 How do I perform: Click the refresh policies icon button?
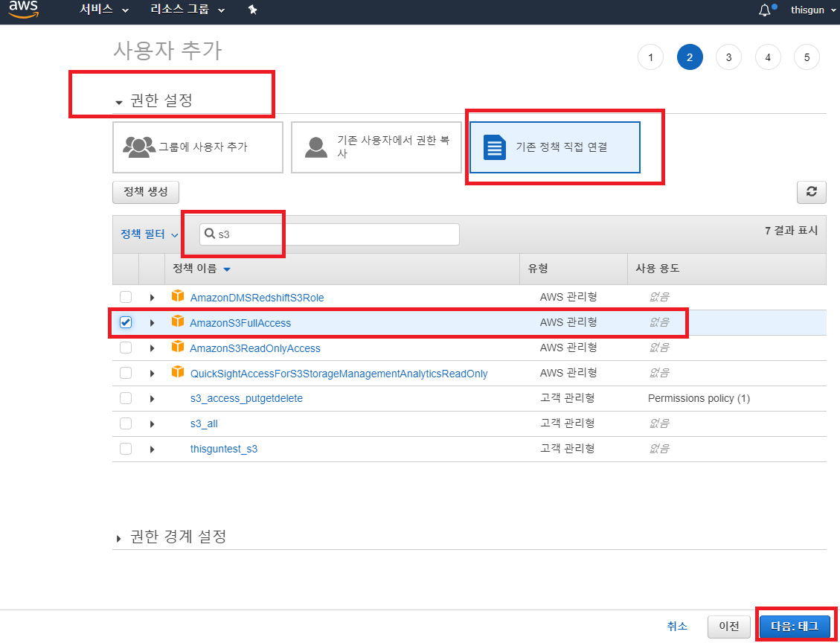pyautogui.click(x=811, y=192)
